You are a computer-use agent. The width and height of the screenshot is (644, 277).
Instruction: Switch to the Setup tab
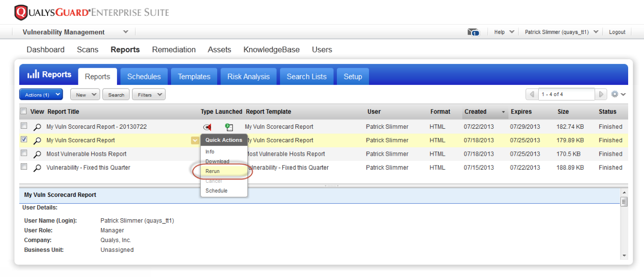[x=353, y=76]
